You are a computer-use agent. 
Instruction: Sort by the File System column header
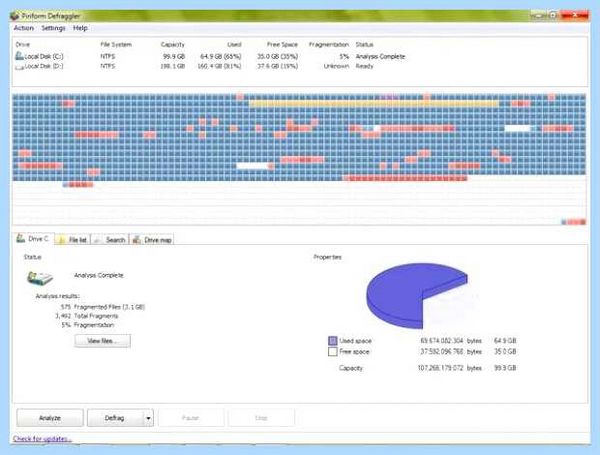click(116, 44)
